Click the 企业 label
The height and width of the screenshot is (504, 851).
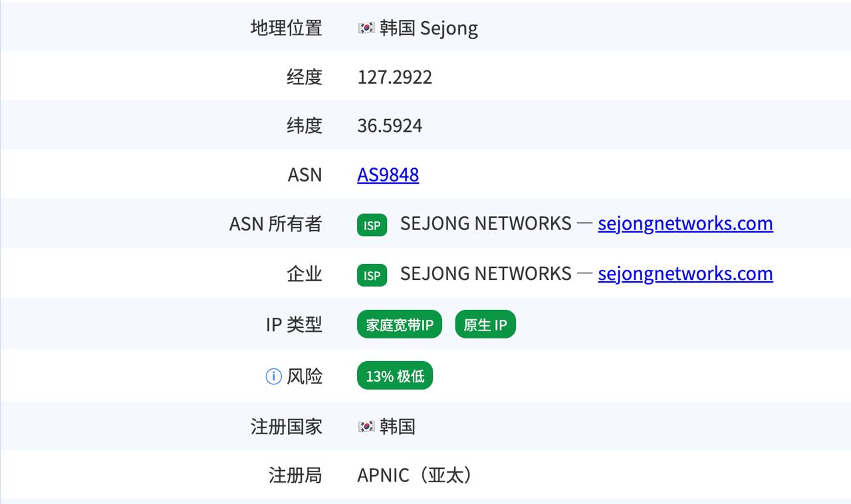coord(304,274)
